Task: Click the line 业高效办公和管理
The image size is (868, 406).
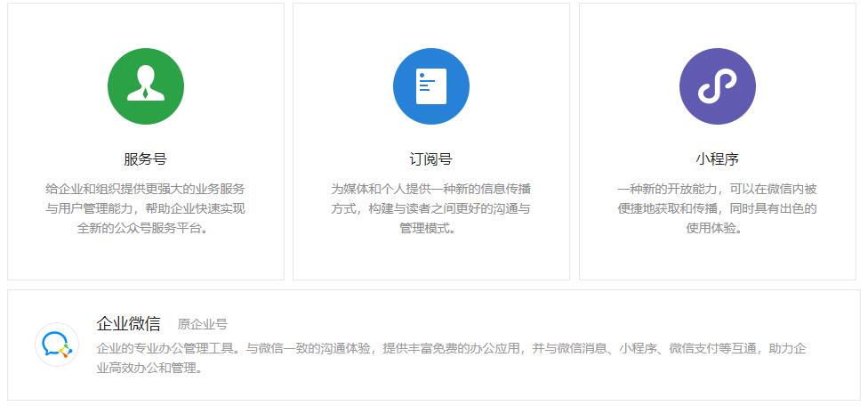Action: 149,368
